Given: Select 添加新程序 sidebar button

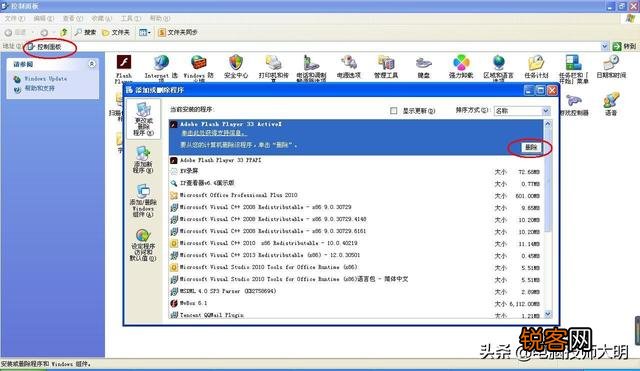Looking at the screenshot, I should [x=143, y=160].
